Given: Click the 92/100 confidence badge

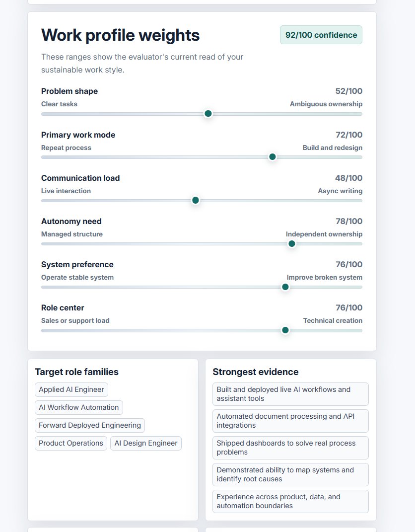Looking at the screenshot, I should click(321, 35).
